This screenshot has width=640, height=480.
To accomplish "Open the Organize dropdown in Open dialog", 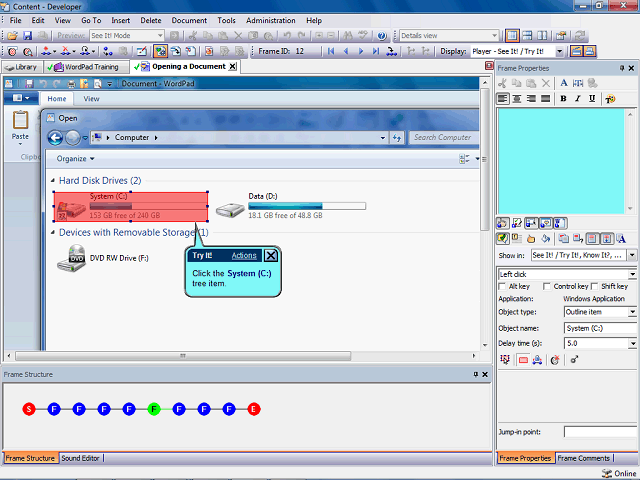I will pyautogui.click(x=76, y=159).
